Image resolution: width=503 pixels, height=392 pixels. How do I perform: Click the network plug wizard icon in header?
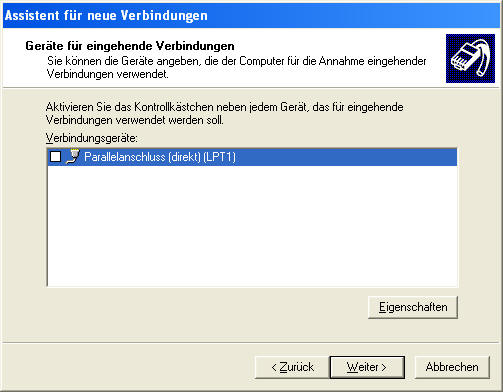point(470,58)
